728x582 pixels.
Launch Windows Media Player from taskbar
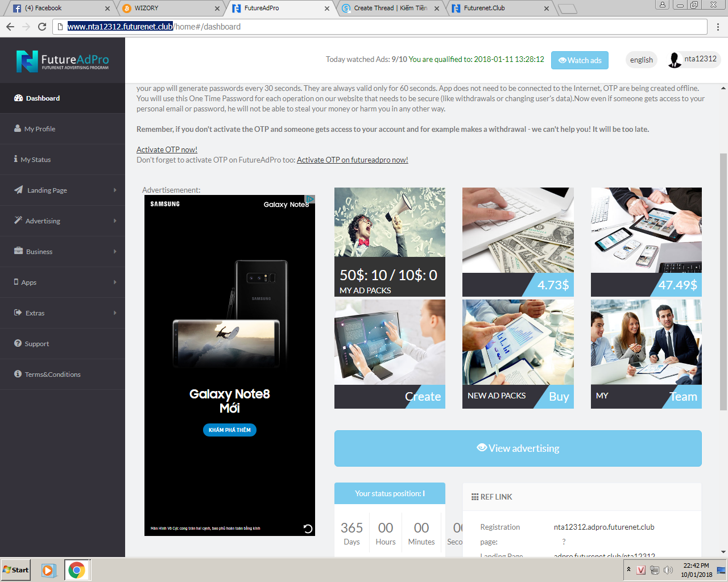(48, 570)
